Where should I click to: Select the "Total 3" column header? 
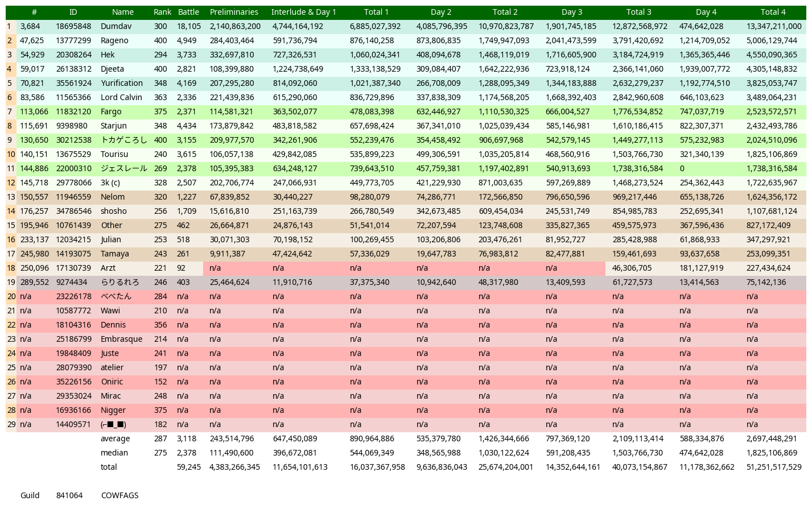(x=639, y=12)
